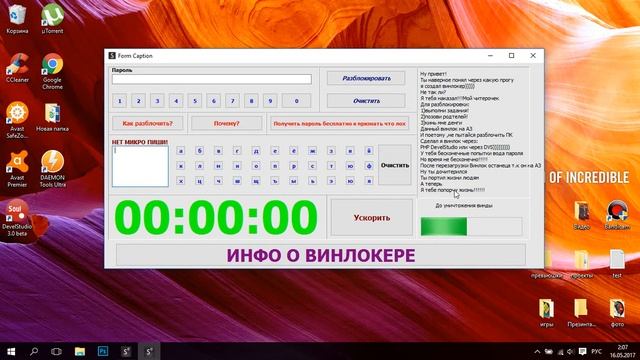Select the Avast Premier desktop icon
This screenshot has width=640, height=360.
[17, 169]
